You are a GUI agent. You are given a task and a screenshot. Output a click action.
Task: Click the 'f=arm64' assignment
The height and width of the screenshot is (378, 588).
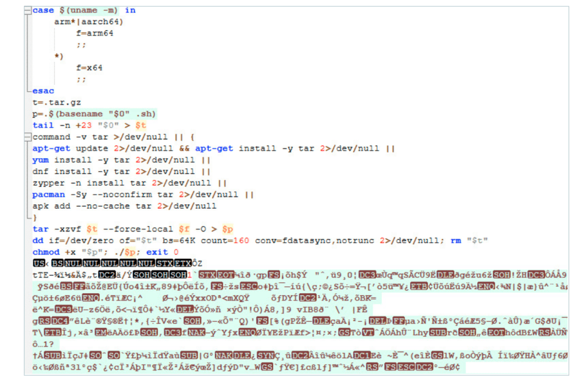(95, 33)
